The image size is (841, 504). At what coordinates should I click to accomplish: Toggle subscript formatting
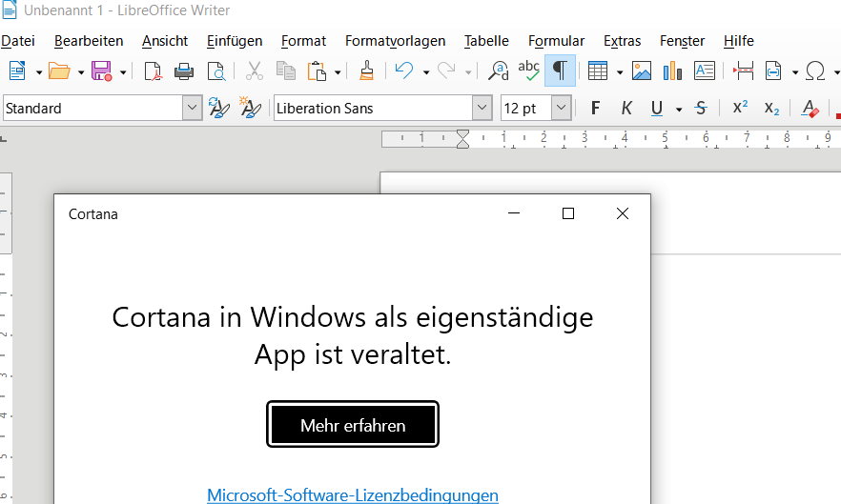(771, 109)
